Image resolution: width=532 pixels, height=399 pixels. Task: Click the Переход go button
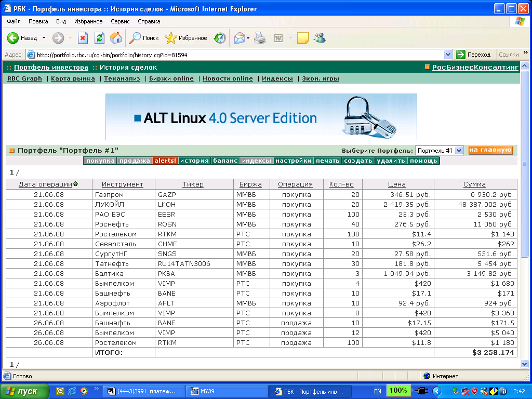click(474, 55)
